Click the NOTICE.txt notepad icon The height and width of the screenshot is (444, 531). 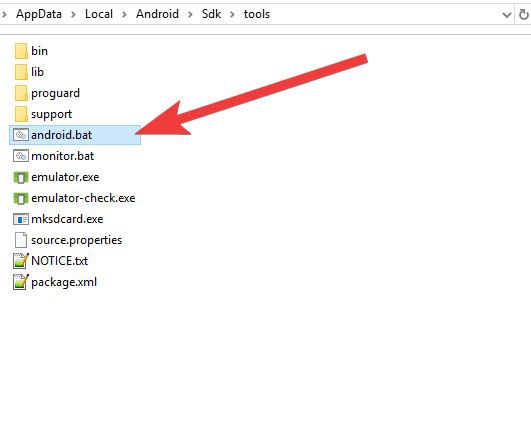[x=21, y=261]
